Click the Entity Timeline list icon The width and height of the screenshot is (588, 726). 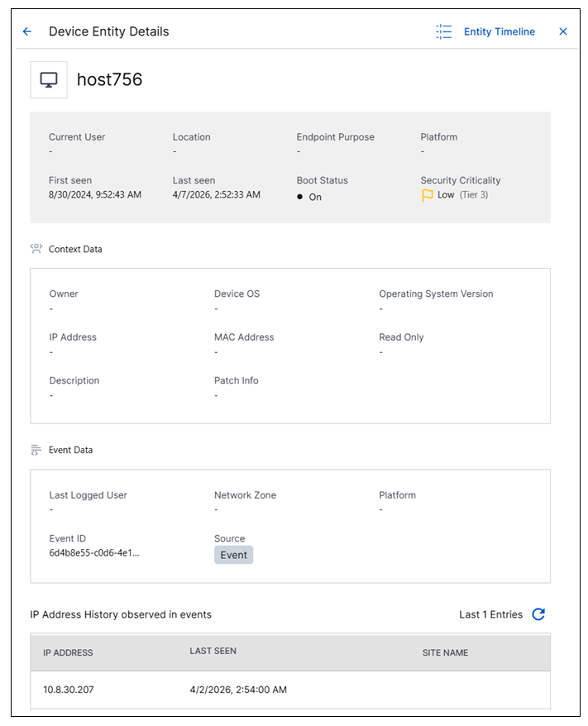tap(443, 31)
